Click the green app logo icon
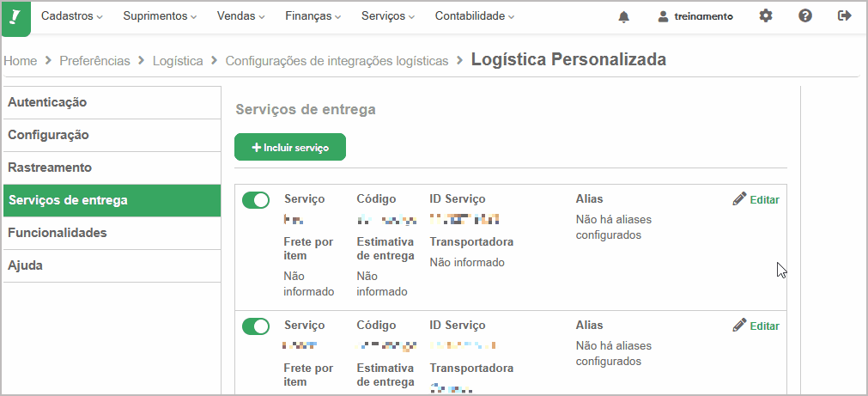The height and width of the screenshot is (396, 868). (x=16, y=18)
